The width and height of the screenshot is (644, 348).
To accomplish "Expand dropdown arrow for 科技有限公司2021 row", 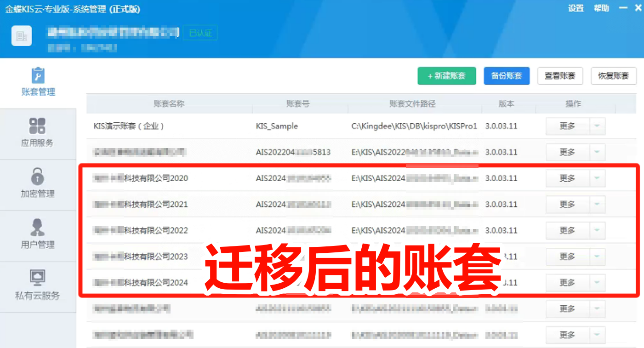I will (x=597, y=204).
